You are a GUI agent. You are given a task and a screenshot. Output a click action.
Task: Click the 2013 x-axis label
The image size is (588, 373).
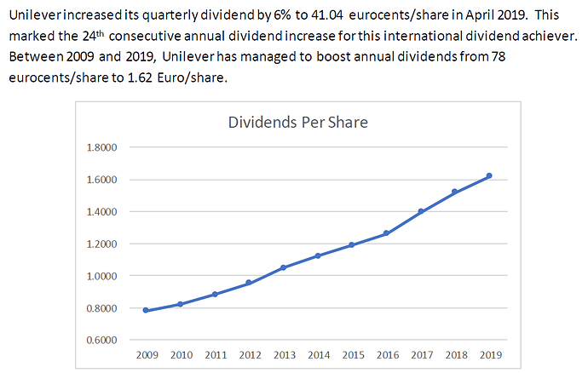tap(285, 354)
